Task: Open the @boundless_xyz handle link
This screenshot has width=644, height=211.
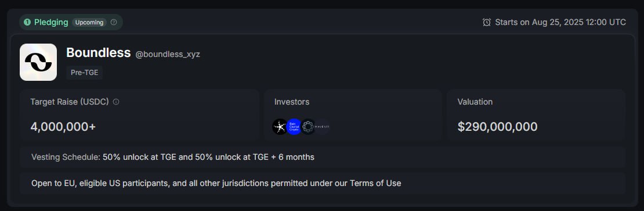Action: pyautogui.click(x=168, y=54)
